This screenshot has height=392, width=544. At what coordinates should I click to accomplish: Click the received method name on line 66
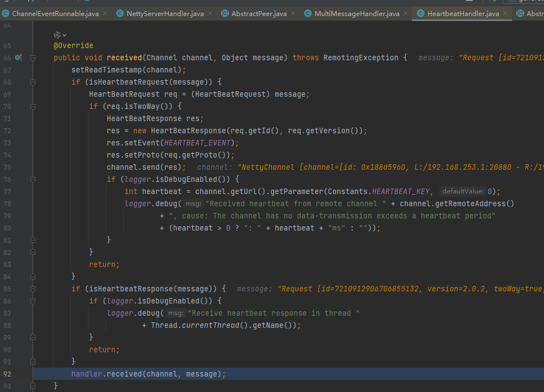[x=124, y=58]
